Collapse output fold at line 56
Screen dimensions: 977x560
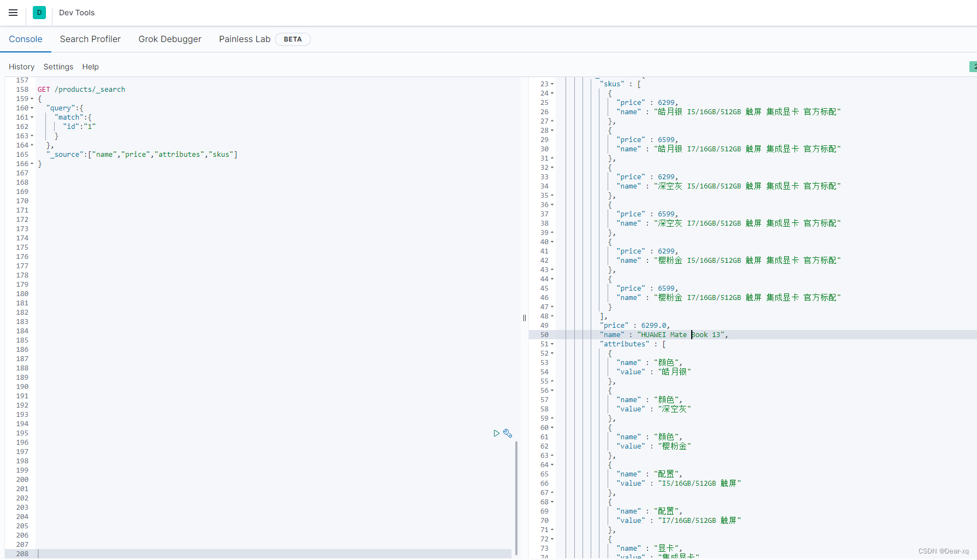click(552, 391)
